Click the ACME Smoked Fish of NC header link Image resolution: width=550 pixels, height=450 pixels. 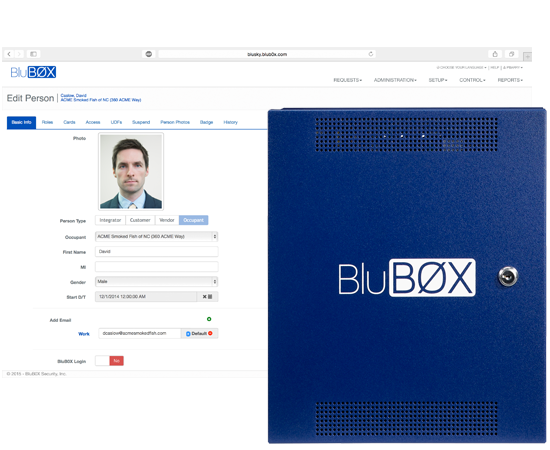pyautogui.click(x=101, y=100)
